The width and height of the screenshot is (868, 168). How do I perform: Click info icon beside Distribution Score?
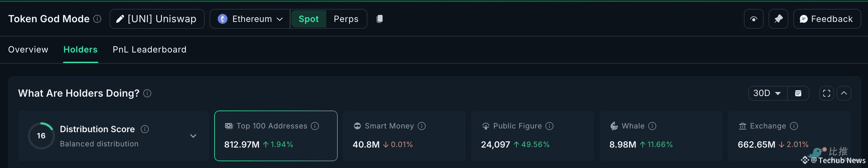[x=145, y=129]
